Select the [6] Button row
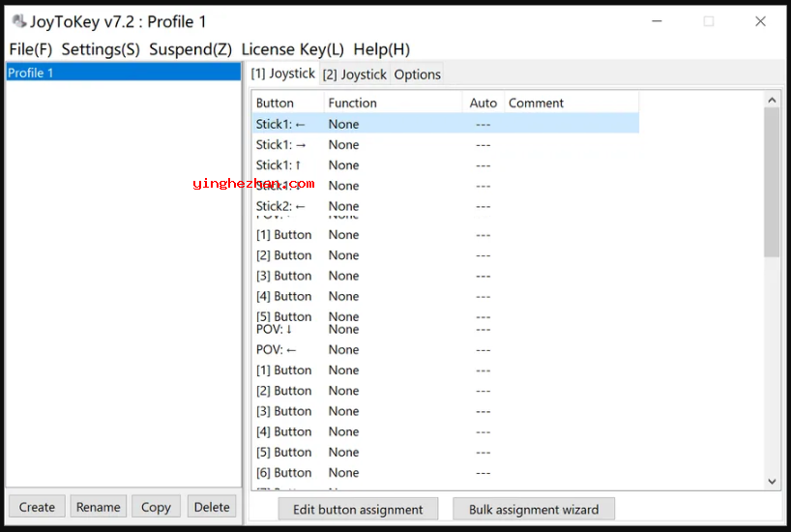 point(446,473)
